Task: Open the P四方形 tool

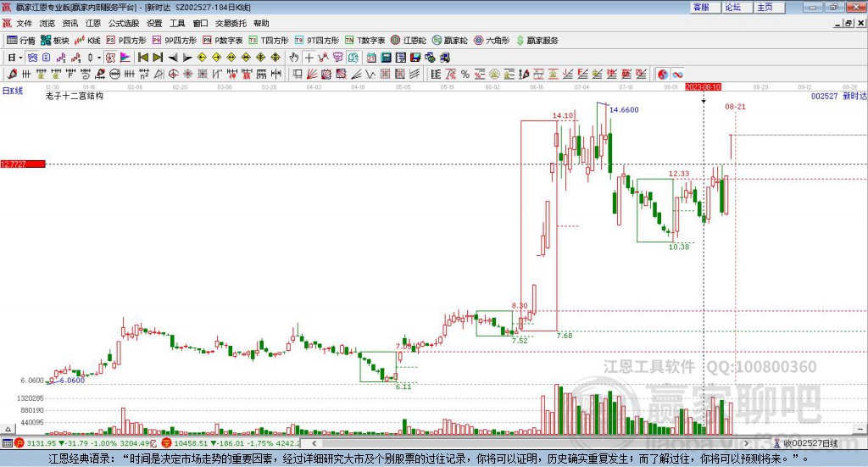Action: (126, 41)
